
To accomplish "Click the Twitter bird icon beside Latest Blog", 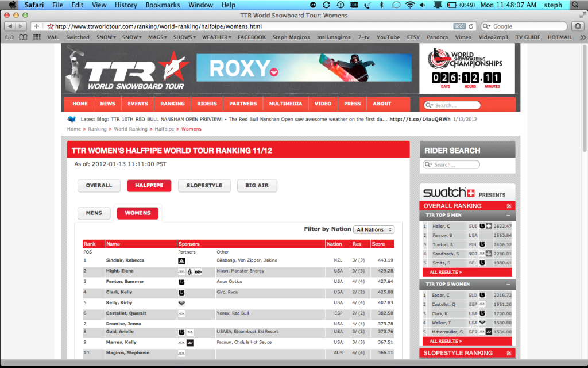I will [x=72, y=120].
